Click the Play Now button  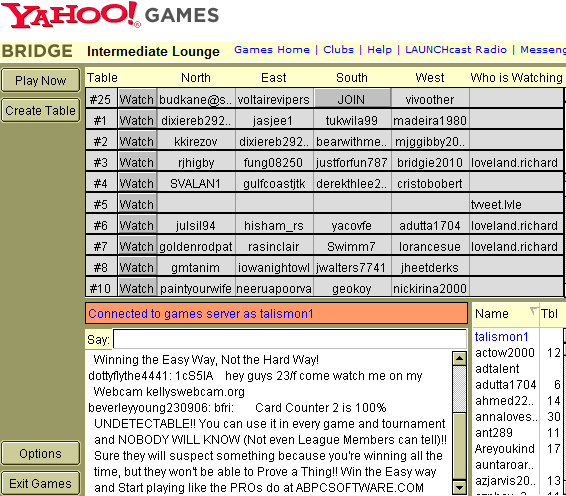pos(40,80)
